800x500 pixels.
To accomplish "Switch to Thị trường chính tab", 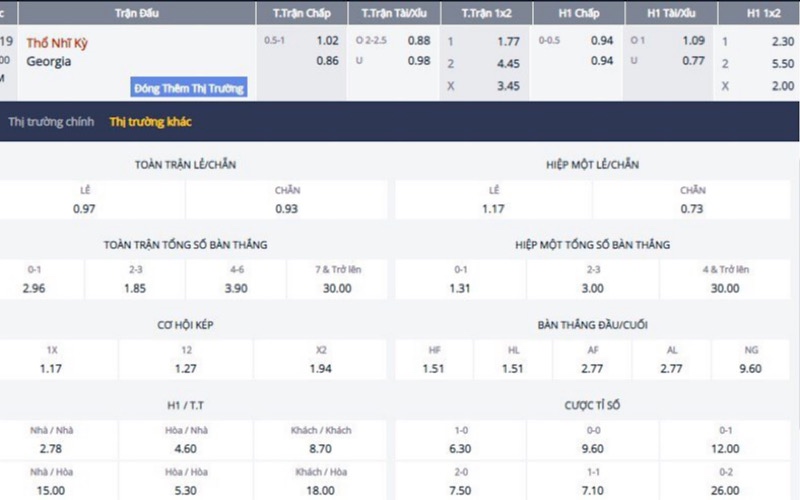I will tap(50, 122).
